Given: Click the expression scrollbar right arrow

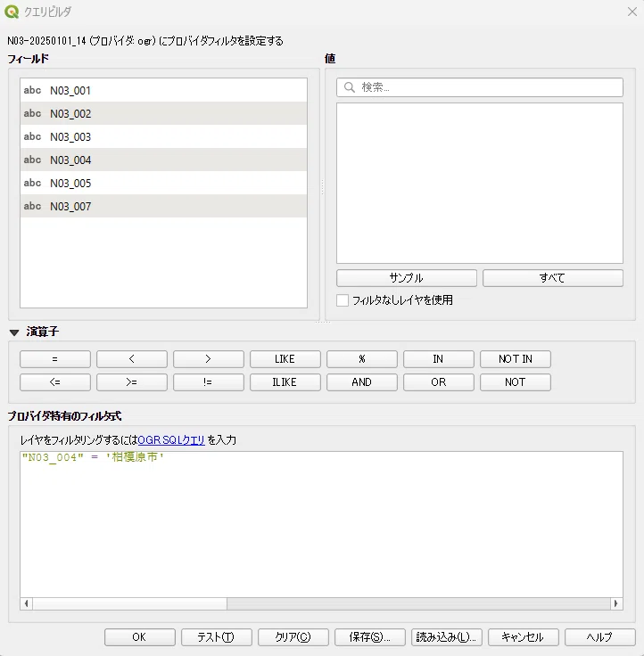Looking at the screenshot, I should 616,603.
